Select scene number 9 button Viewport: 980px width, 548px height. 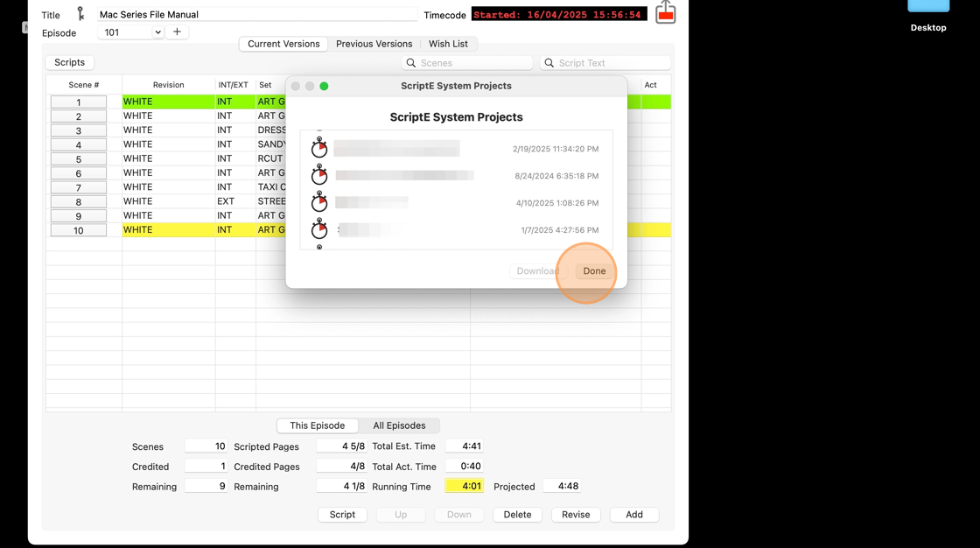(78, 216)
